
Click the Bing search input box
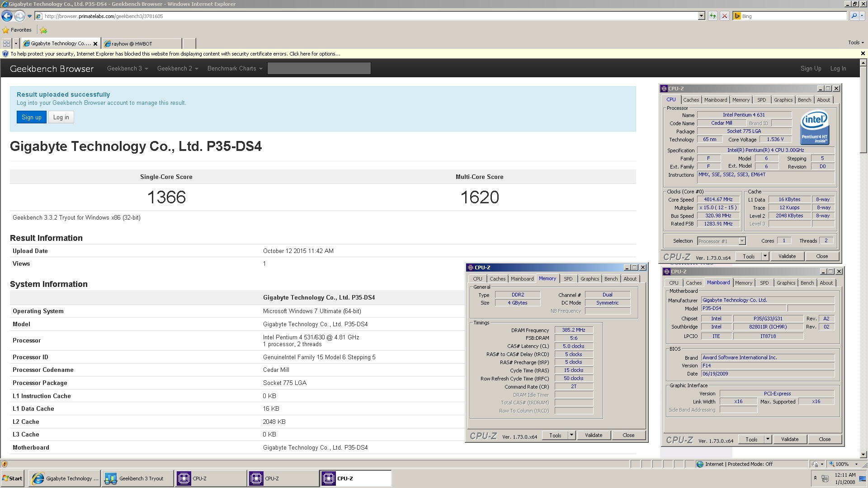tap(793, 16)
